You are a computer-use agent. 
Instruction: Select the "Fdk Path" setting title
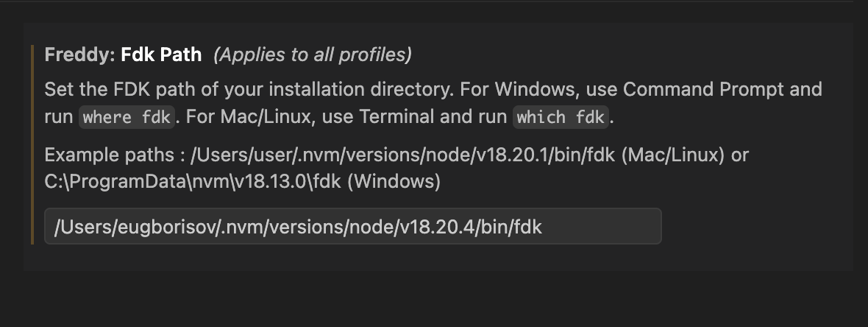(x=161, y=54)
